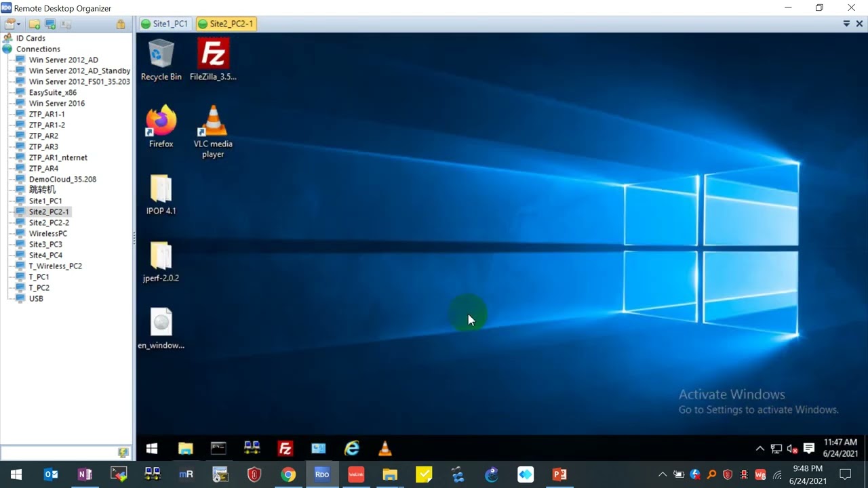Open Internet Explorer in remote taskbar
The width and height of the screenshot is (868, 488).
point(351,448)
